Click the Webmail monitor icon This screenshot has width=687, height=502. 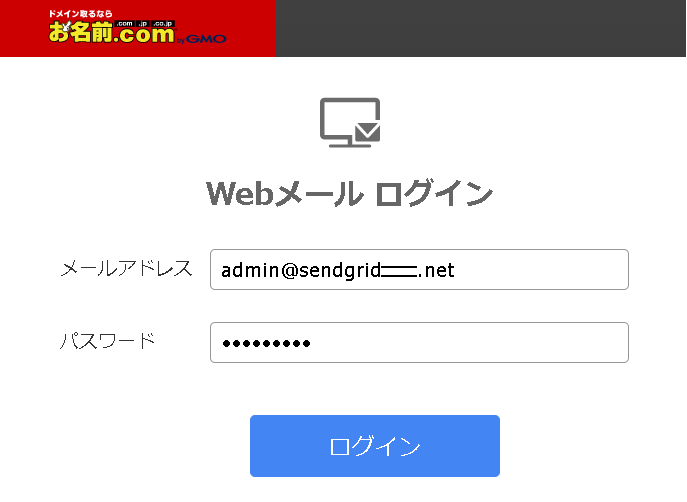click(x=350, y=123)
